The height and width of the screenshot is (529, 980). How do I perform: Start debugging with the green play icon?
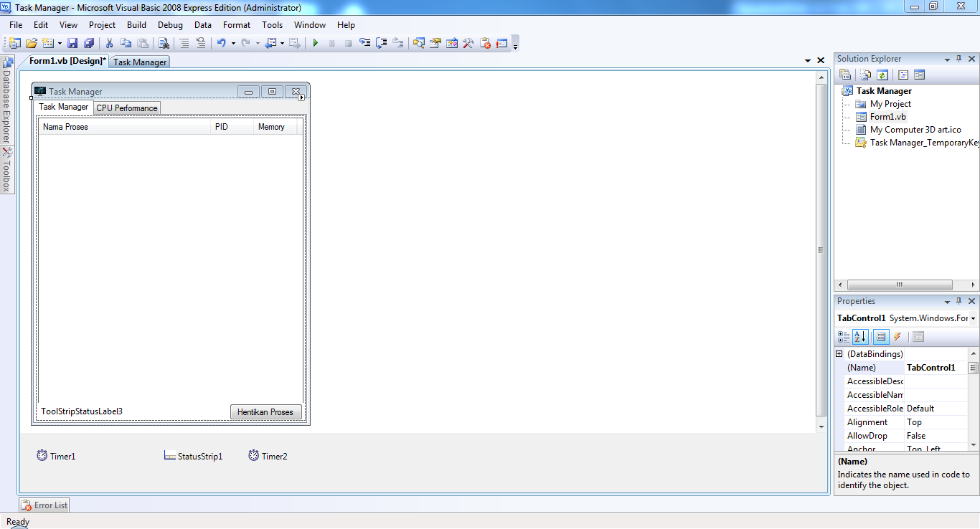point(315,44)
